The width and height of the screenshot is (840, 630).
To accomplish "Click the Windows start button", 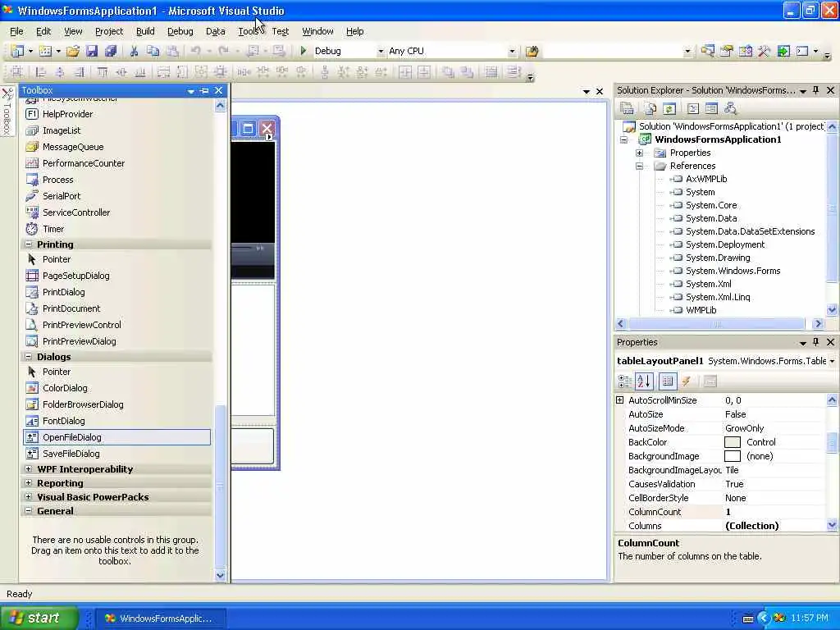I will pyautogui.click(x=39, y=618).
